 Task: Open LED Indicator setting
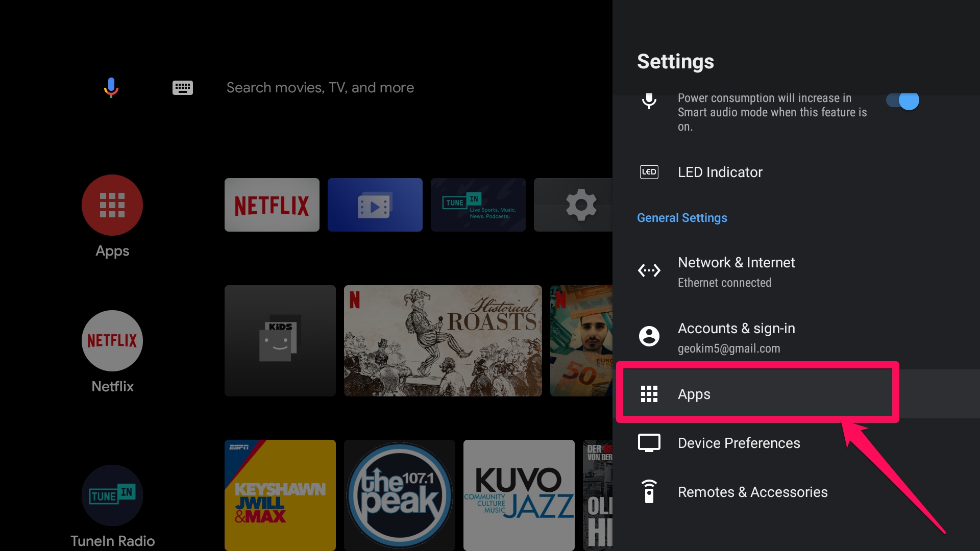[x=796, y=172]
